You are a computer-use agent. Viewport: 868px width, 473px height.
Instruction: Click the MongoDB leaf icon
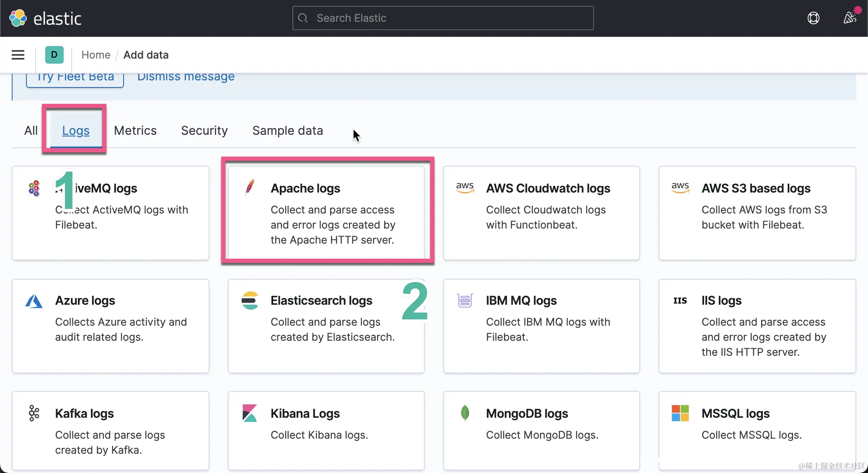click(465, 413)
